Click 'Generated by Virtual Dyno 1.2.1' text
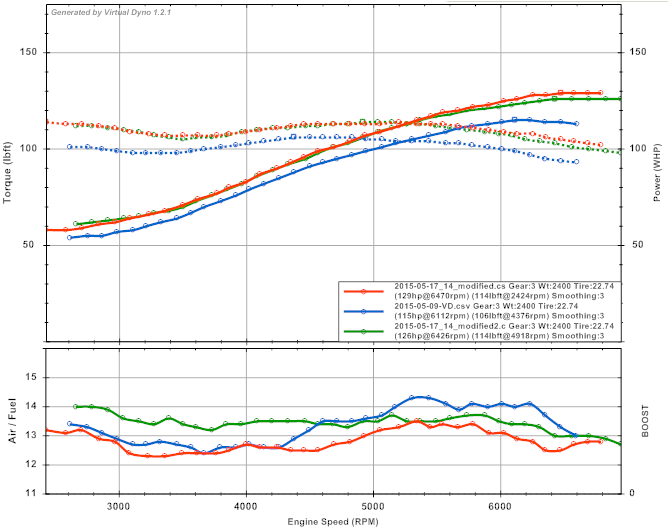This screenshot has height=530, width=668. coord(111,12)
